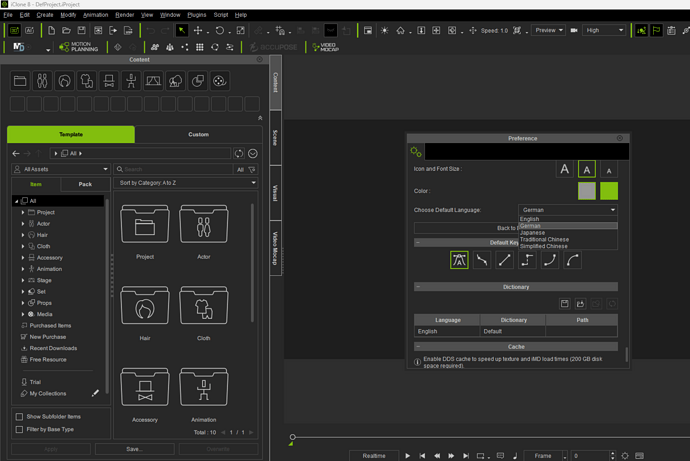Open the Animation menu

[95, 15]
